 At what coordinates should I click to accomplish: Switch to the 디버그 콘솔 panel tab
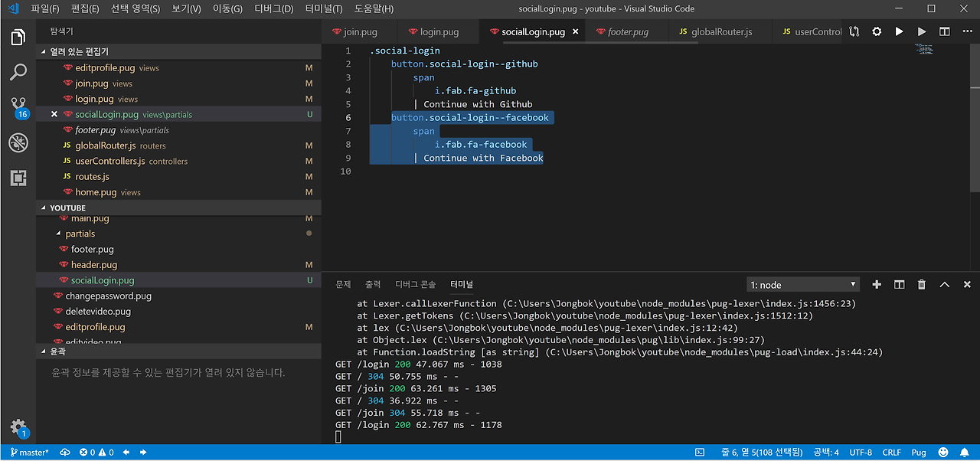(415, 284)
